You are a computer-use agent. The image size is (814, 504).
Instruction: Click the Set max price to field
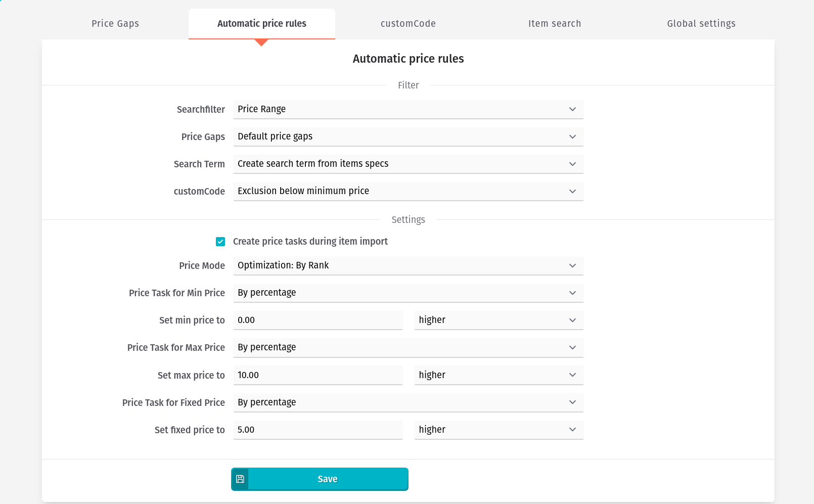tap(318, 375)
